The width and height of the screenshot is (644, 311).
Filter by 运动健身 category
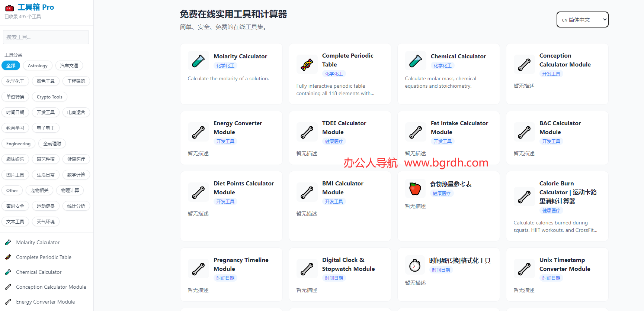point(46,206)
